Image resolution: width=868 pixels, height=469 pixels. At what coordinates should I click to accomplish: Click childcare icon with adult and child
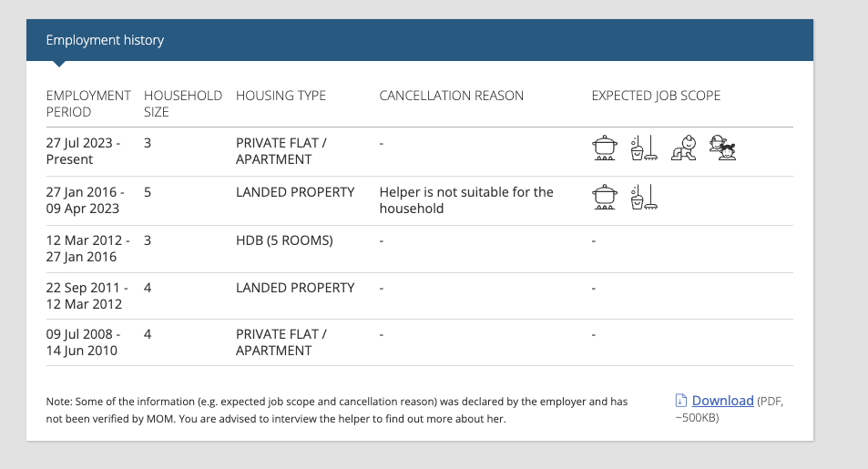click(x=723, y=148)
